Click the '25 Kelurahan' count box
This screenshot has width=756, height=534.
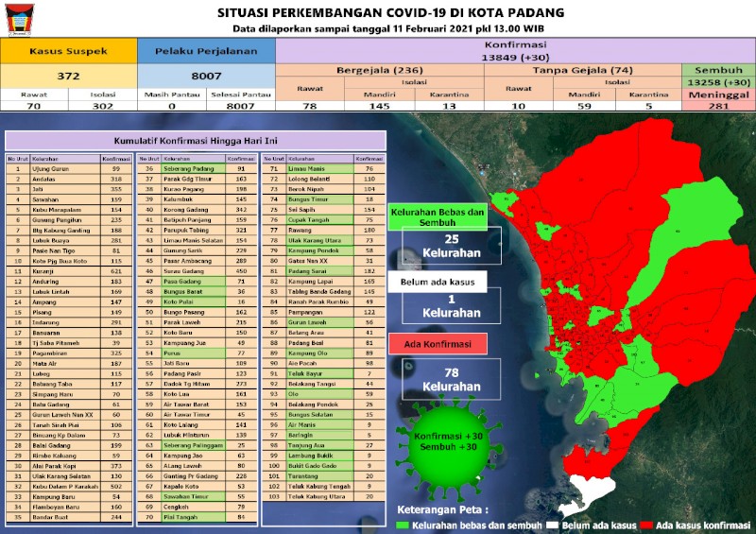point(452,246)
